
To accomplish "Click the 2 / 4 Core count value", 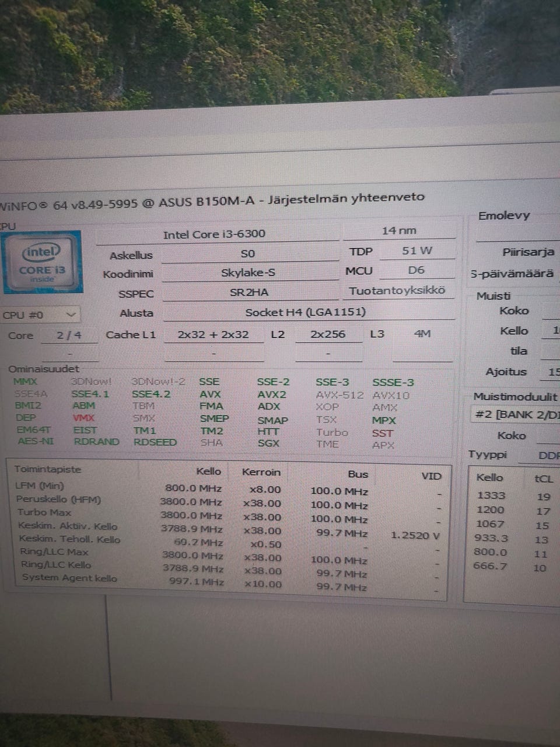I will 69,335.
